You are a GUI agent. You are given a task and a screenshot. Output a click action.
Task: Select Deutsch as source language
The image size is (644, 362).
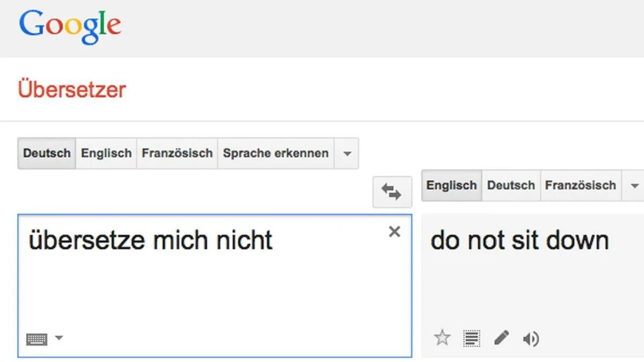(x=47, y=153)
